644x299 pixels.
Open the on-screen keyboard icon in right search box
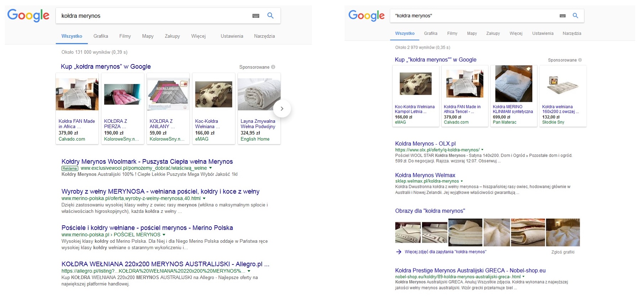click(x=563, y=16)
